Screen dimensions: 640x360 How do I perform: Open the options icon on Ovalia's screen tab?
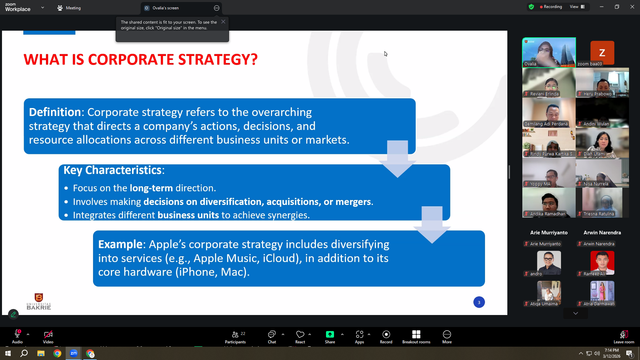(216, 8)
